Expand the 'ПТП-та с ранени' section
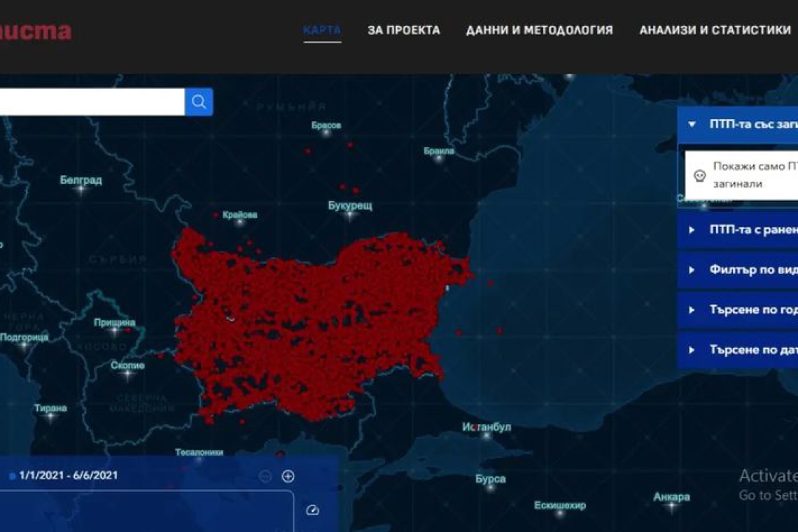The width and height of the screenshot is (798, 532). (742, 230)
